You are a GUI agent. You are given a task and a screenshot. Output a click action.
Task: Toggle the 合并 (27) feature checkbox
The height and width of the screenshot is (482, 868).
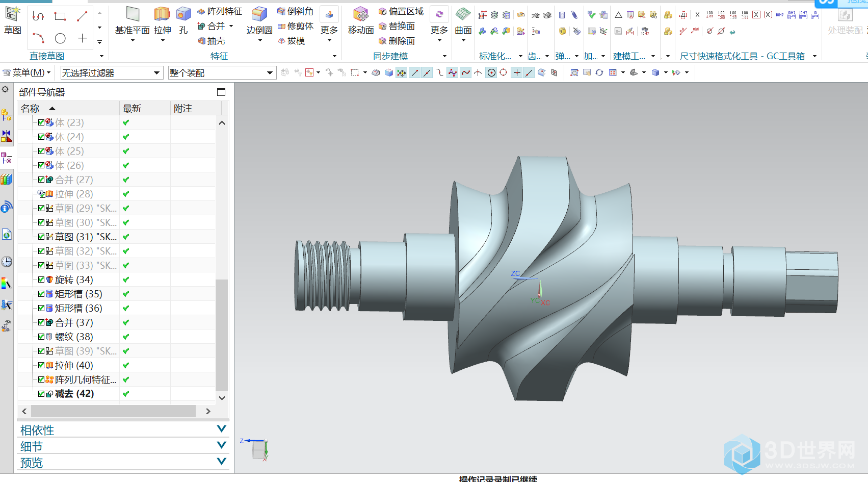click(41, 180)
